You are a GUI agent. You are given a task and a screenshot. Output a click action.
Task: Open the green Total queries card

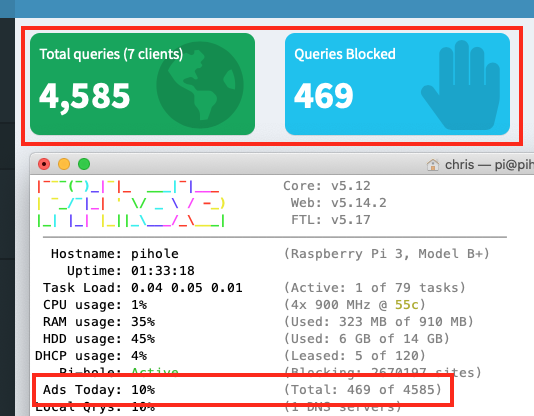click(142, 84)
